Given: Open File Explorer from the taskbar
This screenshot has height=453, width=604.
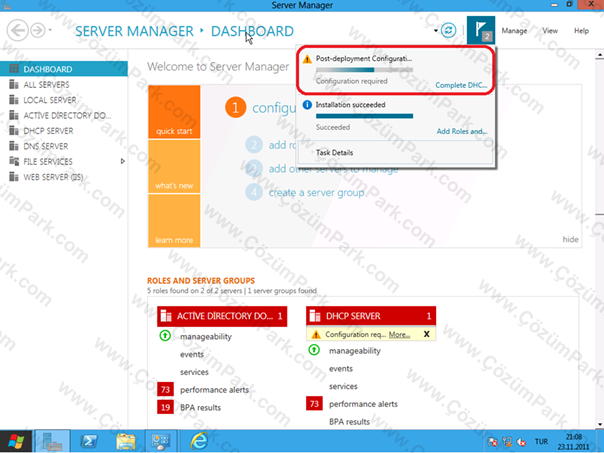Looking at the screenshot, I should [x=126, y=441].
